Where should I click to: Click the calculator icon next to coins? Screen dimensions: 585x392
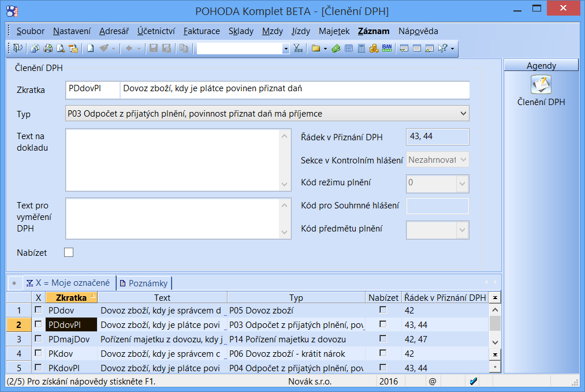coord(361,48)
